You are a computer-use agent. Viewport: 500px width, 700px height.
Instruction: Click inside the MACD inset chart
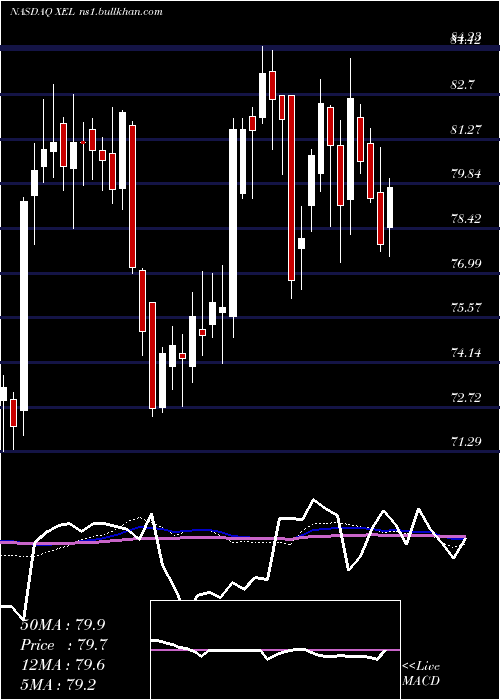pyautogui.click(x=275, y=650)
